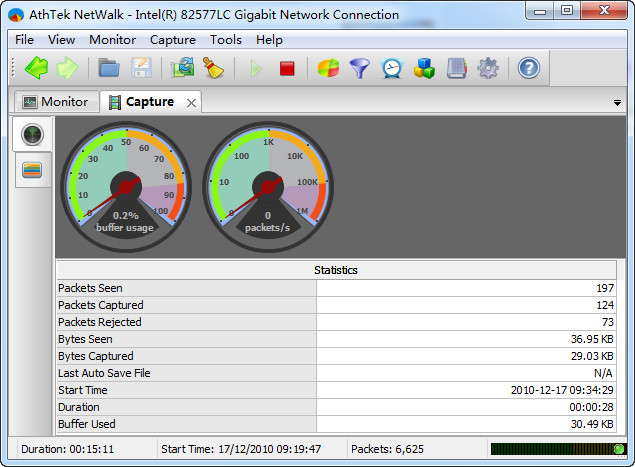Switch to the Monitor tab
The height and width of the screenshot is (467, 635).
56,102
